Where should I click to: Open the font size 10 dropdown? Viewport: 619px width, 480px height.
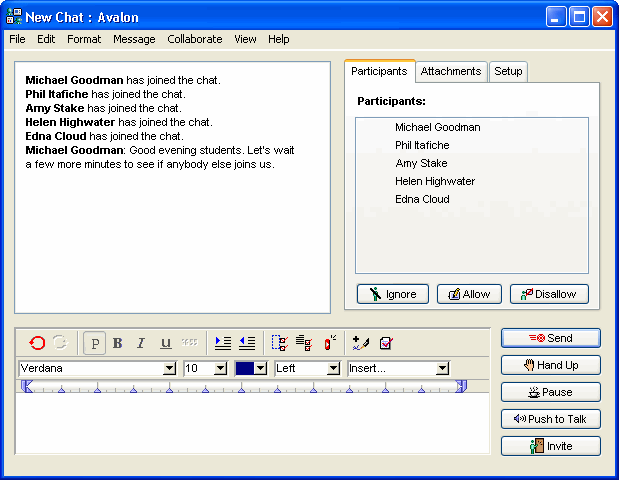point(220,368)
